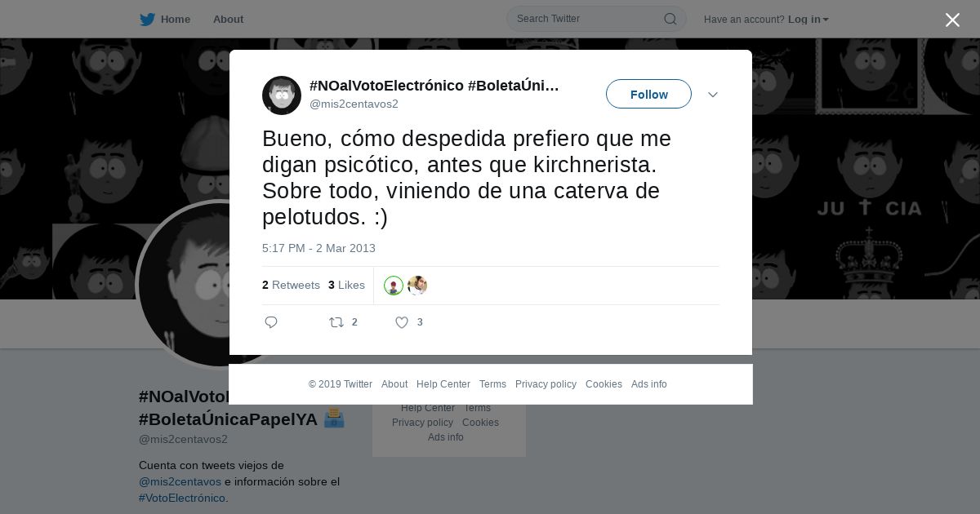
Task: Open the #VotoElectrónico hashtag link
Action: [182, 498]
